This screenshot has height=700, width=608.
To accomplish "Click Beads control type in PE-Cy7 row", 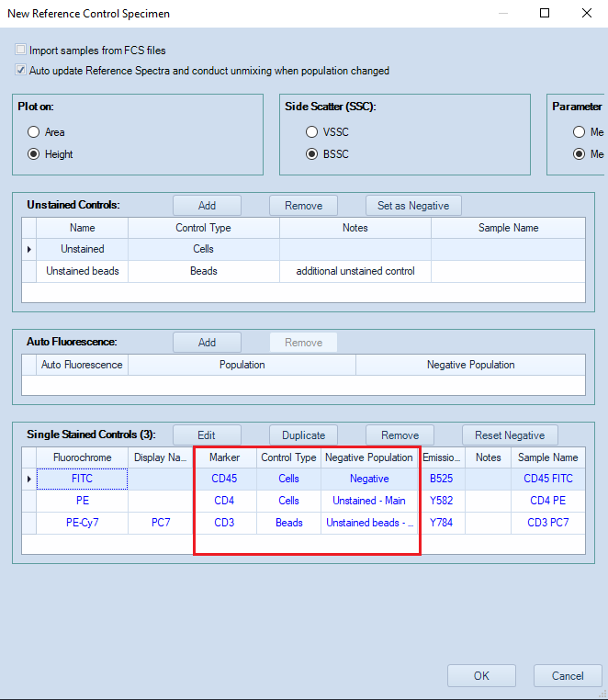I will (x=288, y=523).
